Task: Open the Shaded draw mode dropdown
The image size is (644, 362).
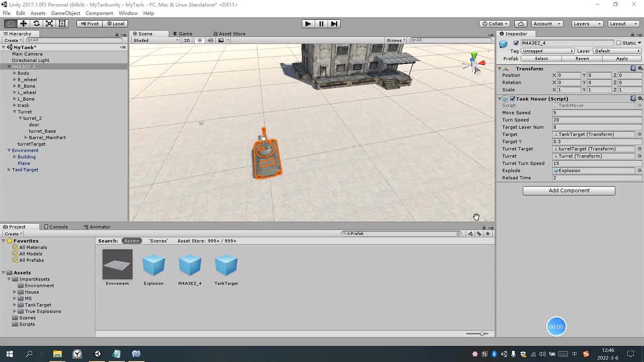Action: tap(155, 40)
